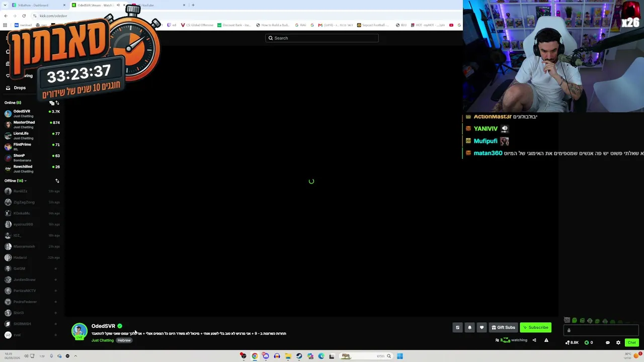
Task: Collapse the Offline (14) channel list
Action: click(16, 181)
